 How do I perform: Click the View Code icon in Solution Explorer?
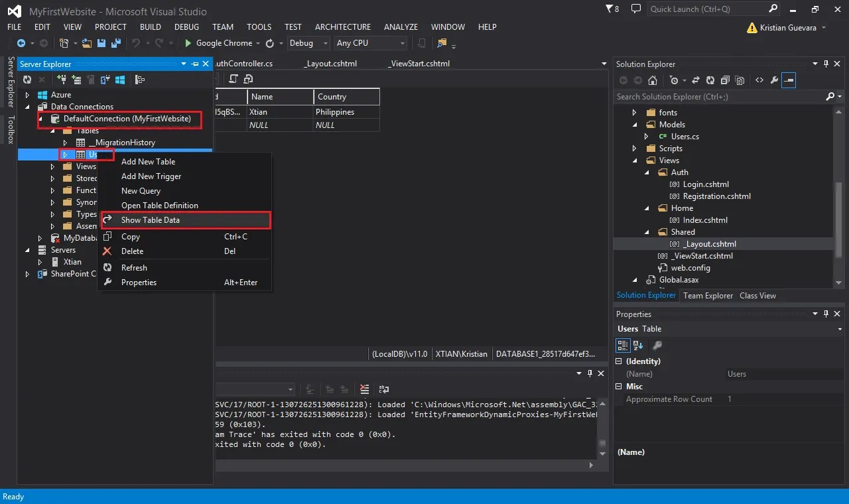point(759,80)
